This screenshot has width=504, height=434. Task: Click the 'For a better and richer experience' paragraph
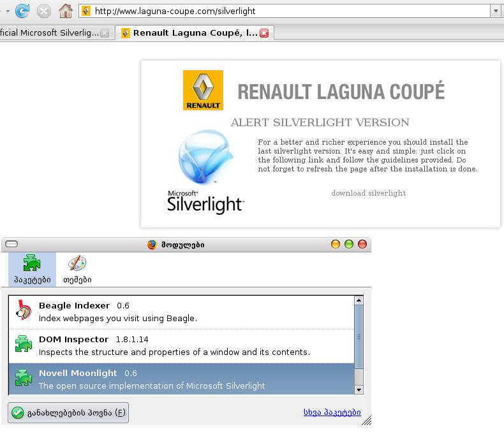tap(367, 156)
